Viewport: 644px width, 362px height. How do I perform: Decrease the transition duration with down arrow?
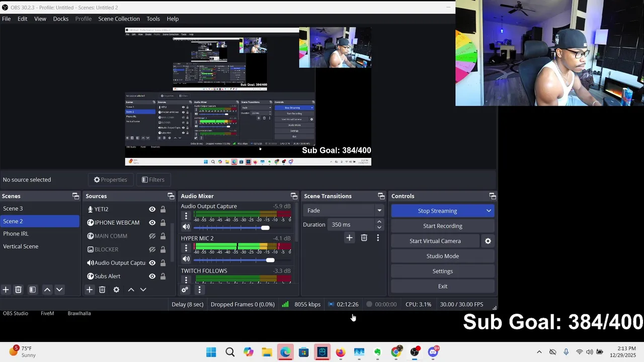point(379,227)
